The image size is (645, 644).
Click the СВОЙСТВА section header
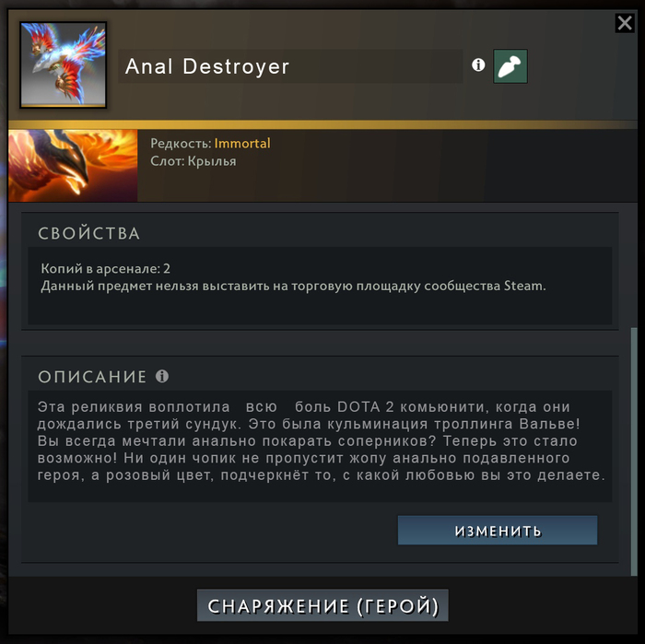click(x=88, y=233)
